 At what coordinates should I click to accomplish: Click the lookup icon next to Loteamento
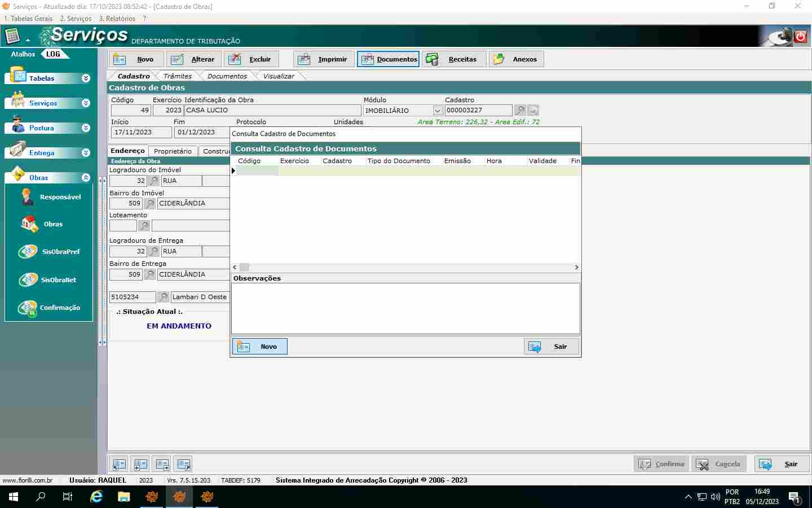[144, 226]
